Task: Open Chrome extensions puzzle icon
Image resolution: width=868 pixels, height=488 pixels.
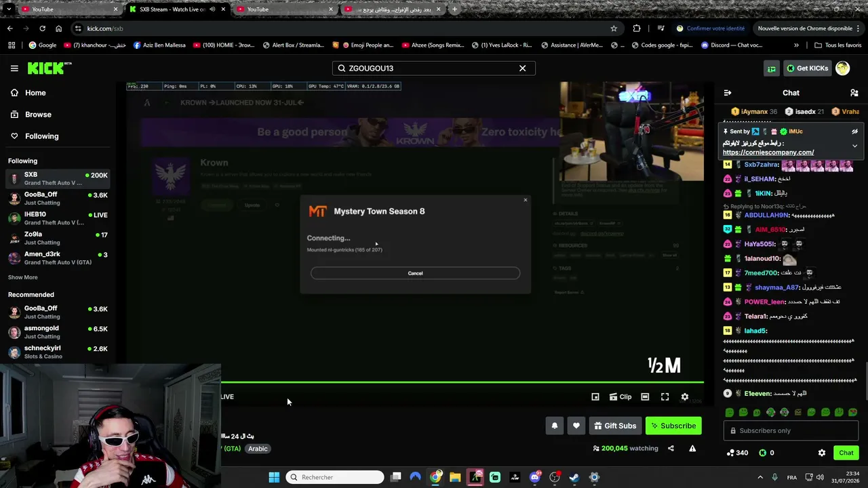Action: click(636, 28)
